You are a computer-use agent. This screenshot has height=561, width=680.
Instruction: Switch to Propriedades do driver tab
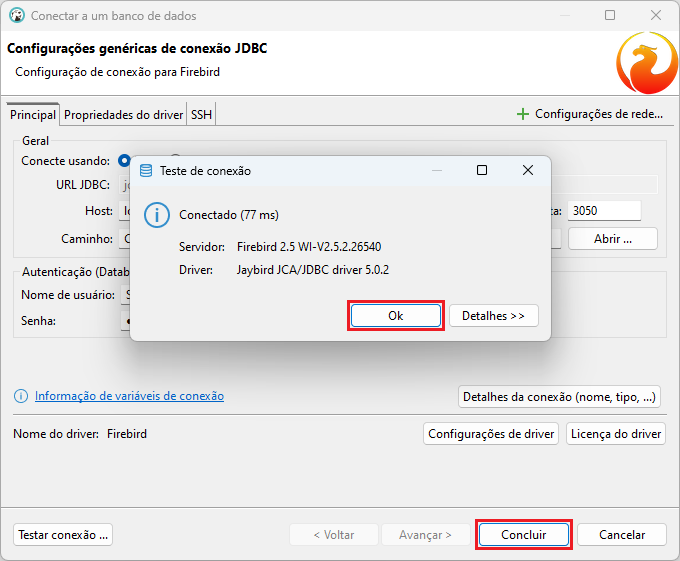123,114
